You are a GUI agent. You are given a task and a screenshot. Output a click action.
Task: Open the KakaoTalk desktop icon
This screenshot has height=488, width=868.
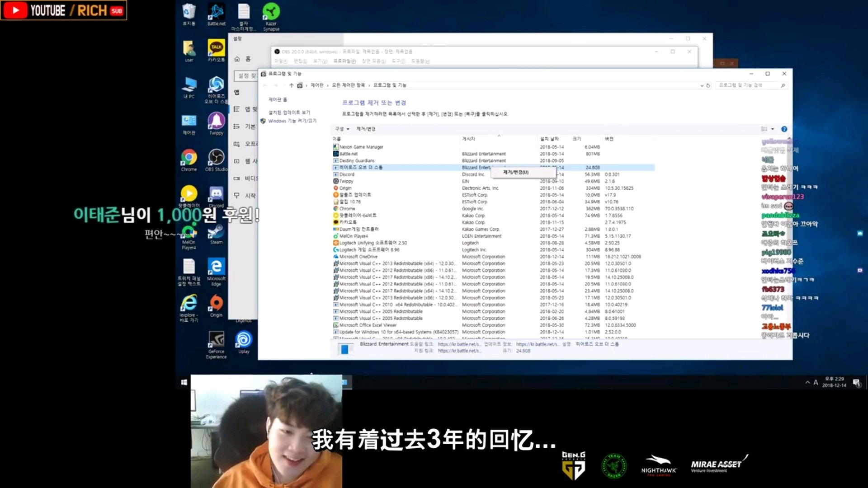point(216,50)
